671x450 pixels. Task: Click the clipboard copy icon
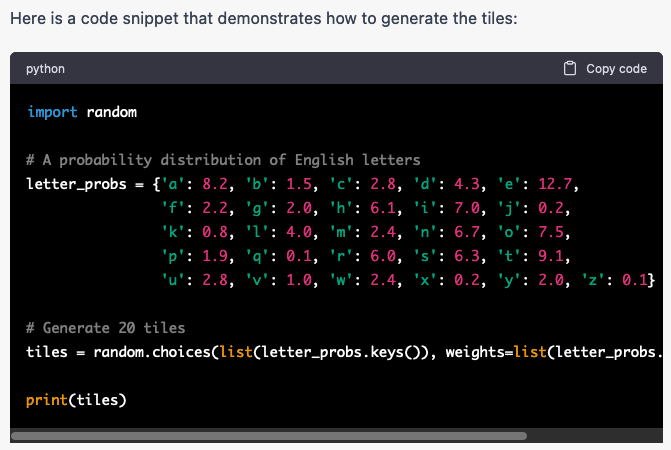[570, 68]
